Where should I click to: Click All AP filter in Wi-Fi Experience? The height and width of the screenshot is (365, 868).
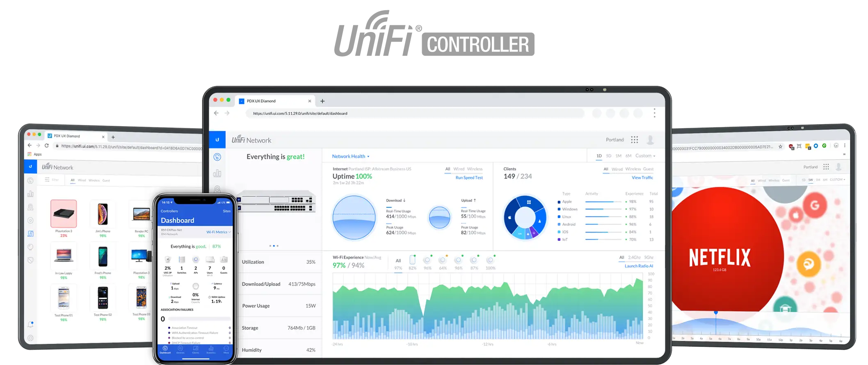click(x=398, y=264)
